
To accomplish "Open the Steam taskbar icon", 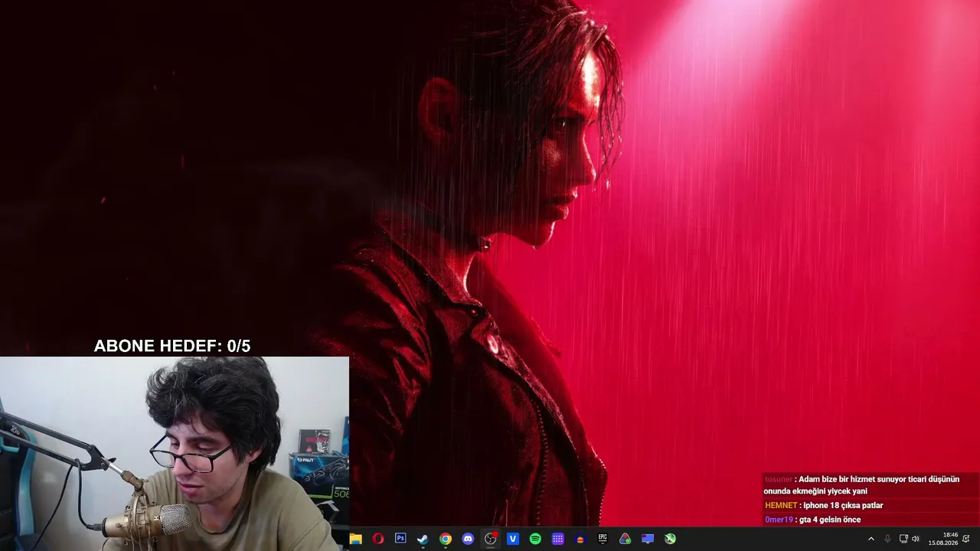I will (x=423, y=539).
